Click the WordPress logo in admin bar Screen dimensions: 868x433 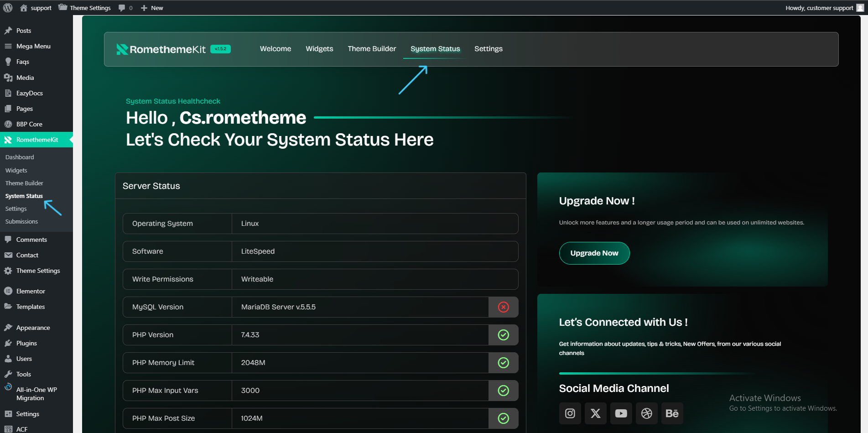pos(8,8)
